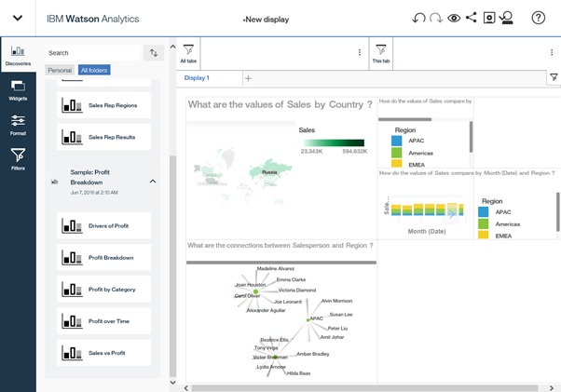The width and height of the screenshot is (561, 392).
Task: Click the Search input field
Action: pyautogui.click(x=91, y=53)
